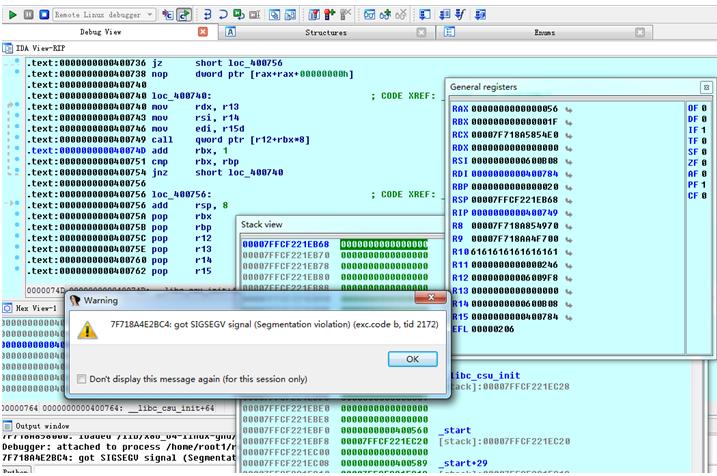Follow the jump arrow beside RIP register
Screen dimensions: 717x476
coord(568,212)
